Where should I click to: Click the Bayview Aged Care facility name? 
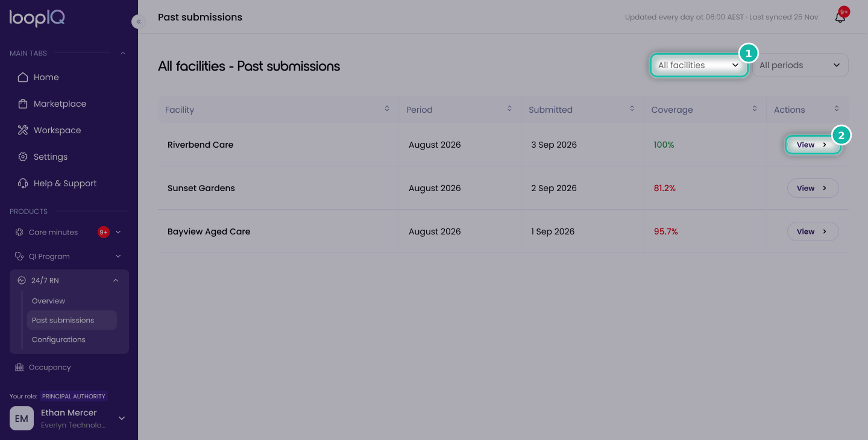tap(209, 231)
